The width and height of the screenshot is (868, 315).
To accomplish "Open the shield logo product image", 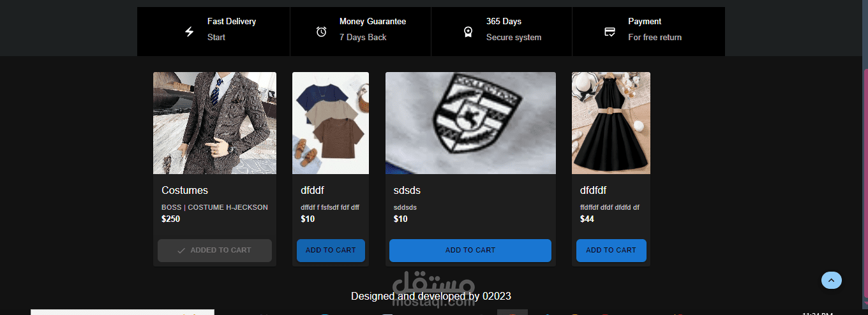I will [x=470, y=123].
